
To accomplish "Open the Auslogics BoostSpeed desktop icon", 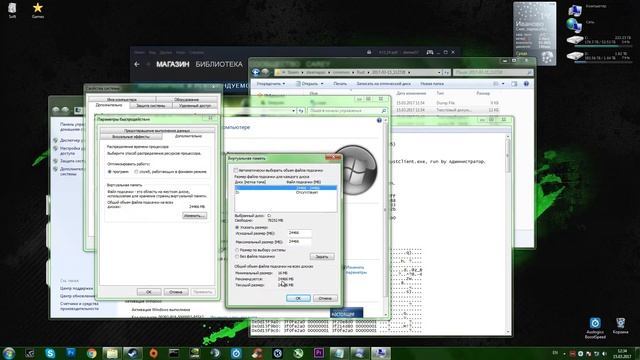I will [595, 328].
